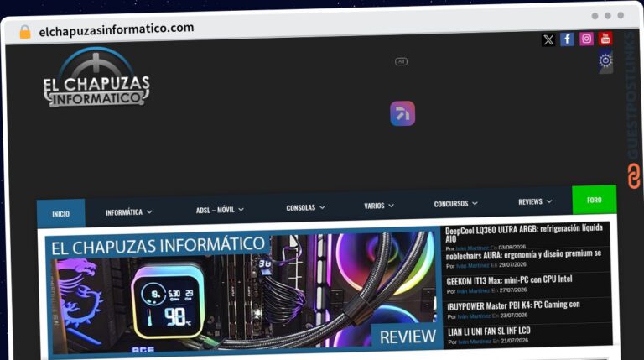Click the gear settings icon below YouTube
644x360 pixels.
[605, 60]
